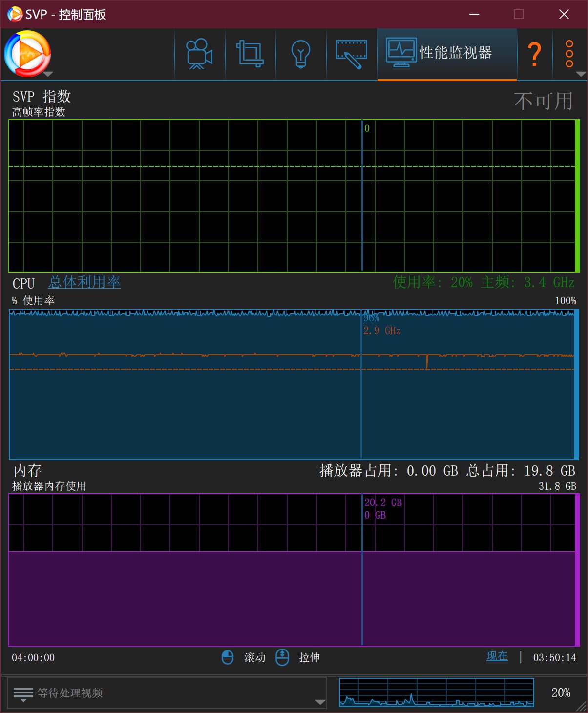Open the light bulb lighting tab

[x=301, y=54]
